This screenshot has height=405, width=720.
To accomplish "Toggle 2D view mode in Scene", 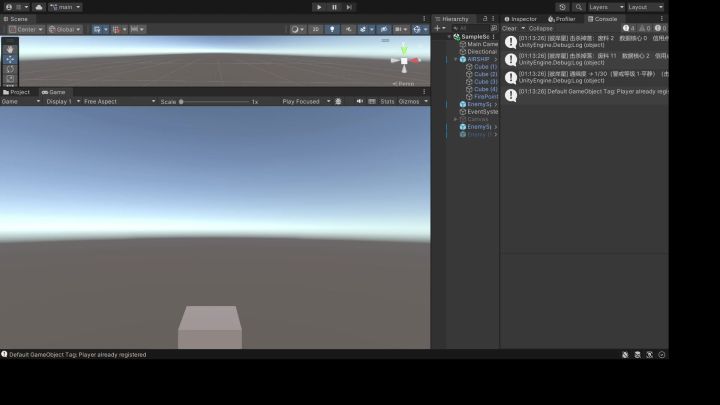I will point(316,29).
